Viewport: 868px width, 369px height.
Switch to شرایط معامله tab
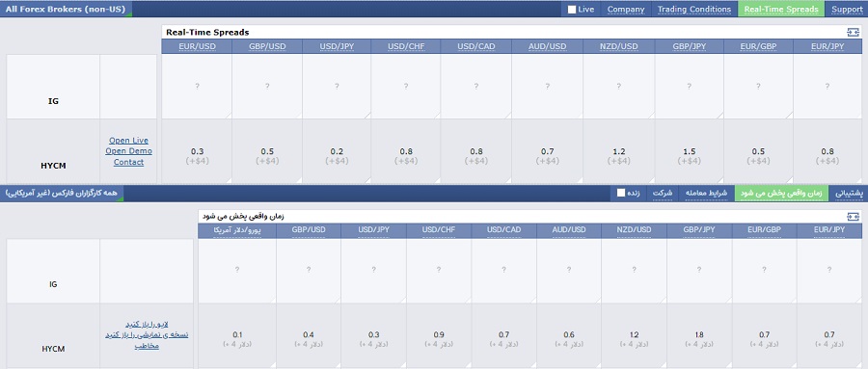706,193
